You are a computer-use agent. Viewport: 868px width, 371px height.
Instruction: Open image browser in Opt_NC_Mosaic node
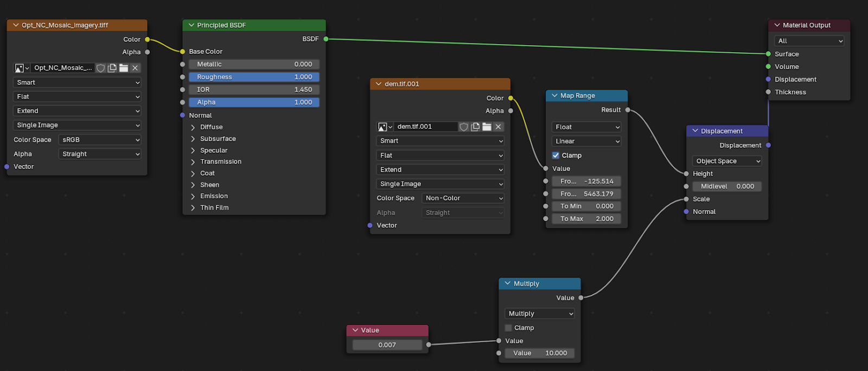click(x=22, y=68)
